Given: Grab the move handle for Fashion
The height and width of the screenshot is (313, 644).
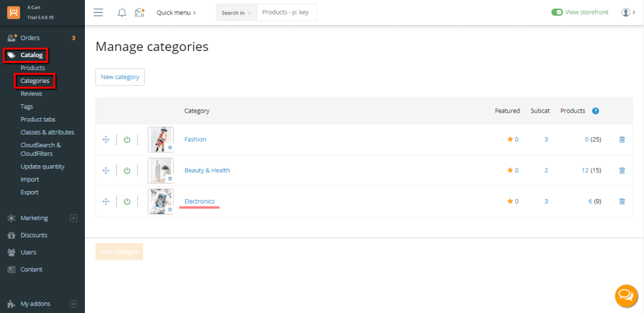Looking at the screenshot, I should click(106, 140).
